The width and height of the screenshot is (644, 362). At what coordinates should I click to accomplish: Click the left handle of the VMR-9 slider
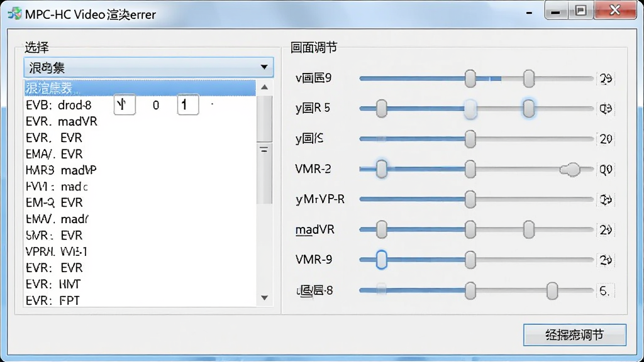click(x=382, y=260)
